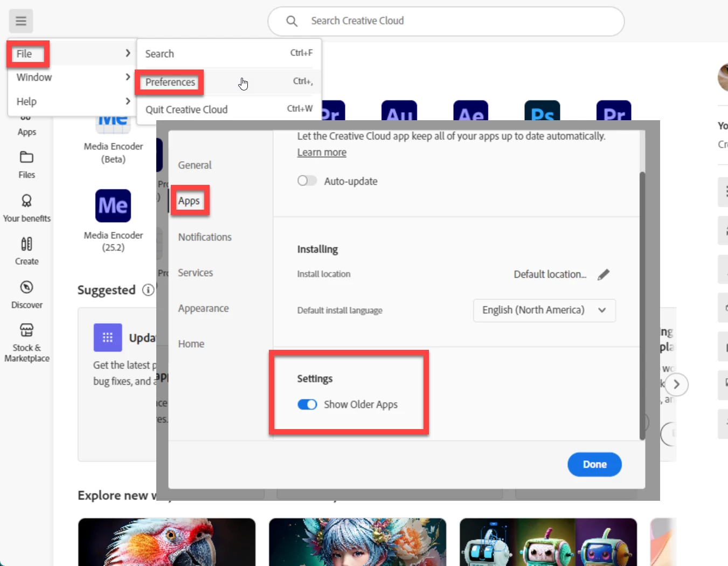Switch to Home preferences tab
Screen dimensions: 728x566
191,344
